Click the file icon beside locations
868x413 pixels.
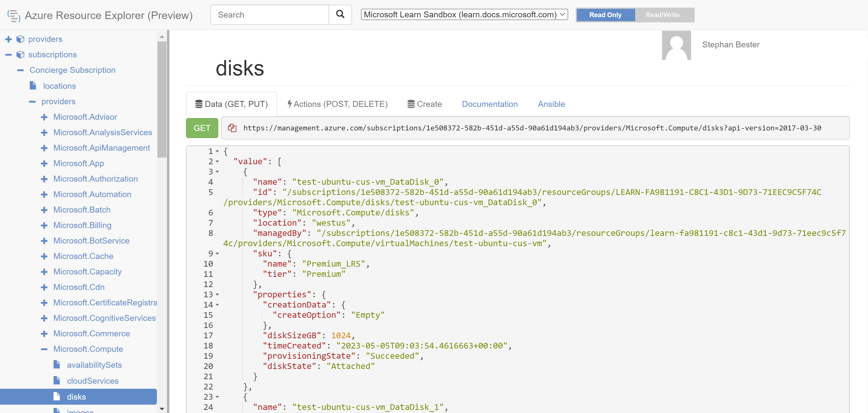(x=33, y=86)
